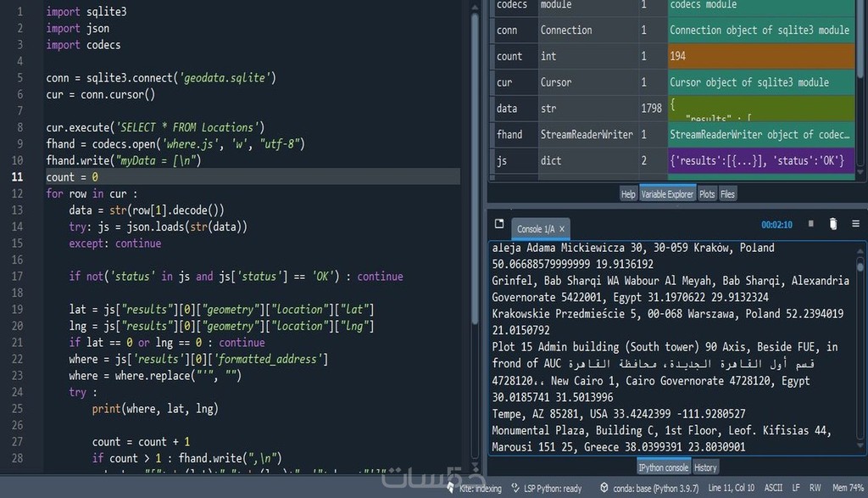Click the orange value cell showing 194
Viewport: 868px width, 498px height.
point(761,56)
